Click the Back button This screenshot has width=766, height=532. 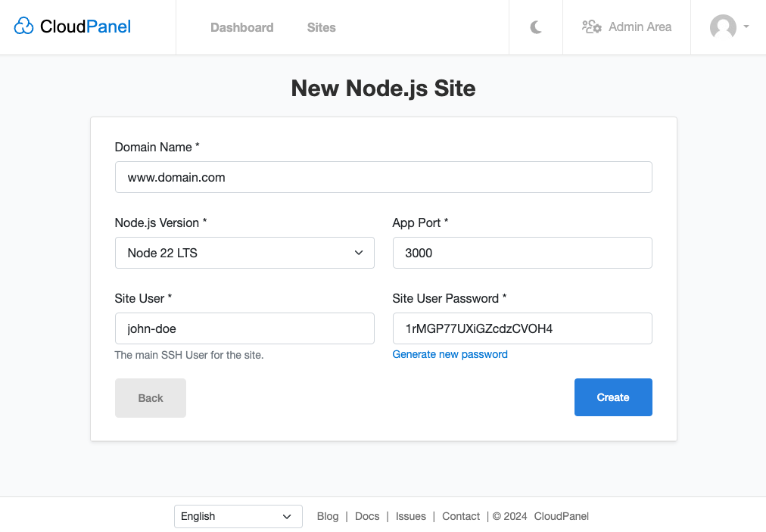tap(150, 397)
